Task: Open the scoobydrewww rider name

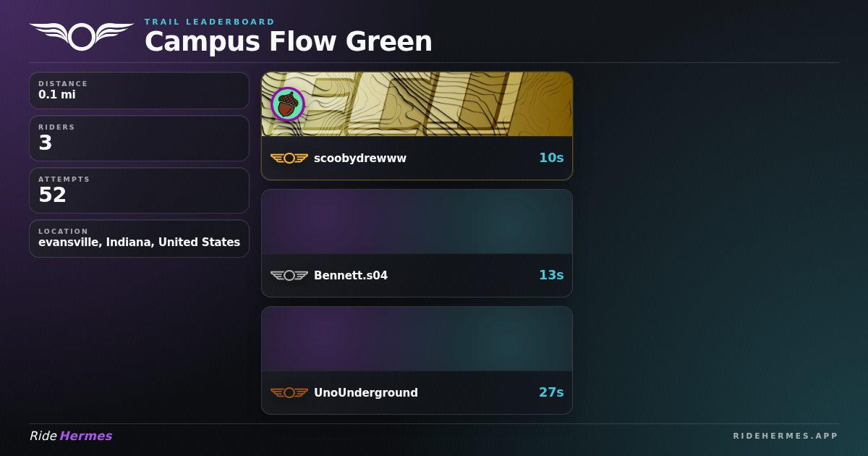Action: 360,158
